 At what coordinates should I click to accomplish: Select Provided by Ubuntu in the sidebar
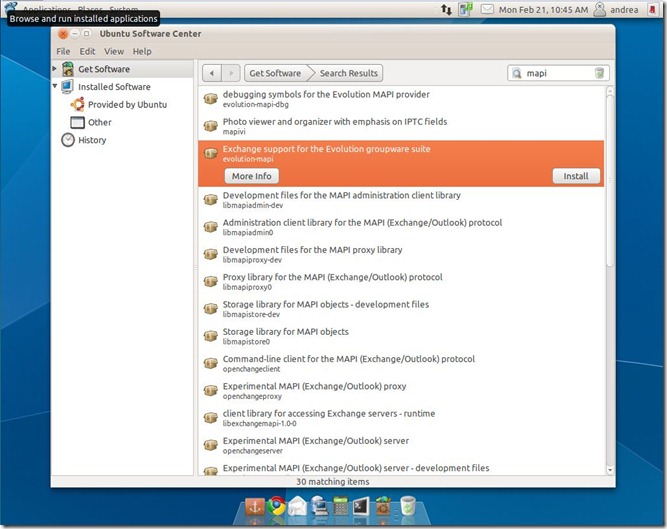[126, 104]
